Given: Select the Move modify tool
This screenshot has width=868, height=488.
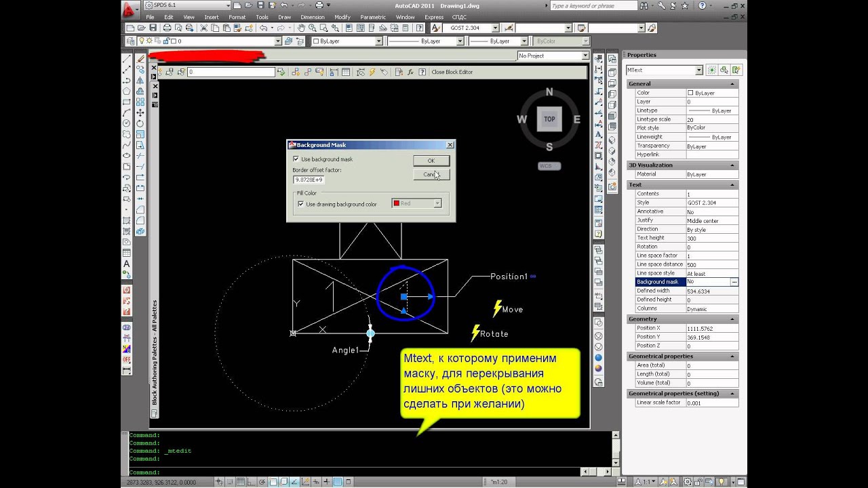Looking at the screenshot, I should coord(140,113).
